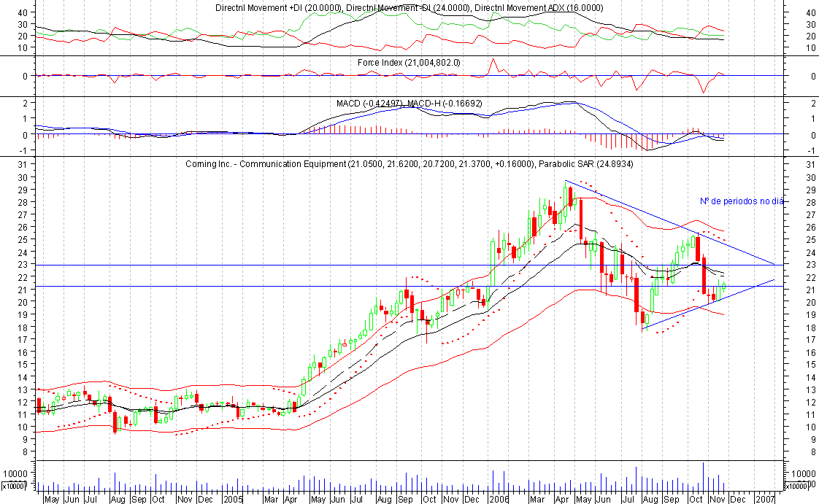The height and width of the screenshot is (504, 819).
Task: Click the x10000 multiplier box on the left
Action: (13, 486)
